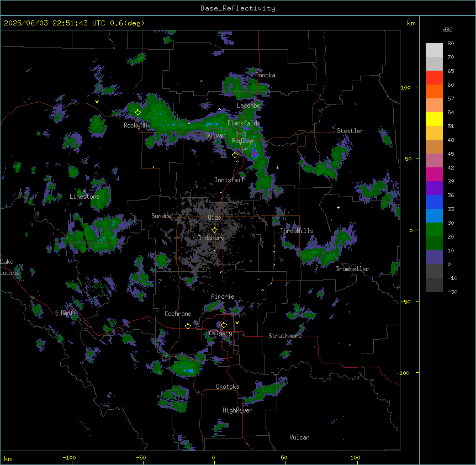Select the yellow diamond marker between Olds and Didsbury
This screenshot has height=465, width=476.
[x=214, y=230]
